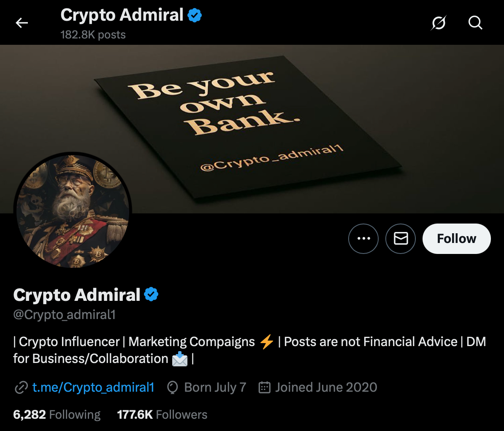The height and width of the screenshot is (431, 504).
Task: Click the envelope emoji in bio
Action: pos(180,359)
